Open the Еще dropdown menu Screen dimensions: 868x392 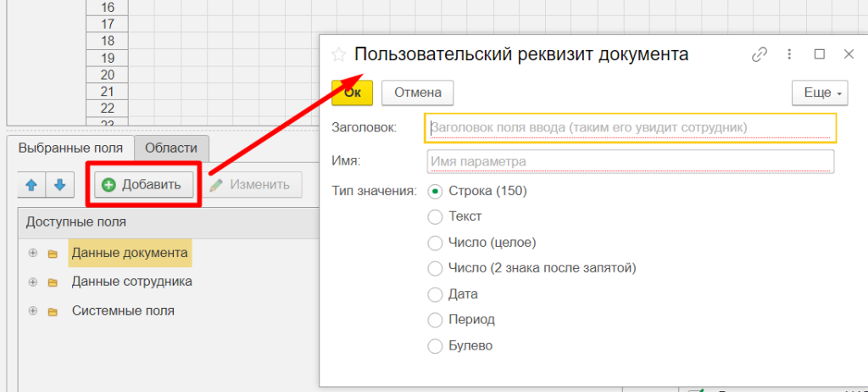[x=819, y=92]
